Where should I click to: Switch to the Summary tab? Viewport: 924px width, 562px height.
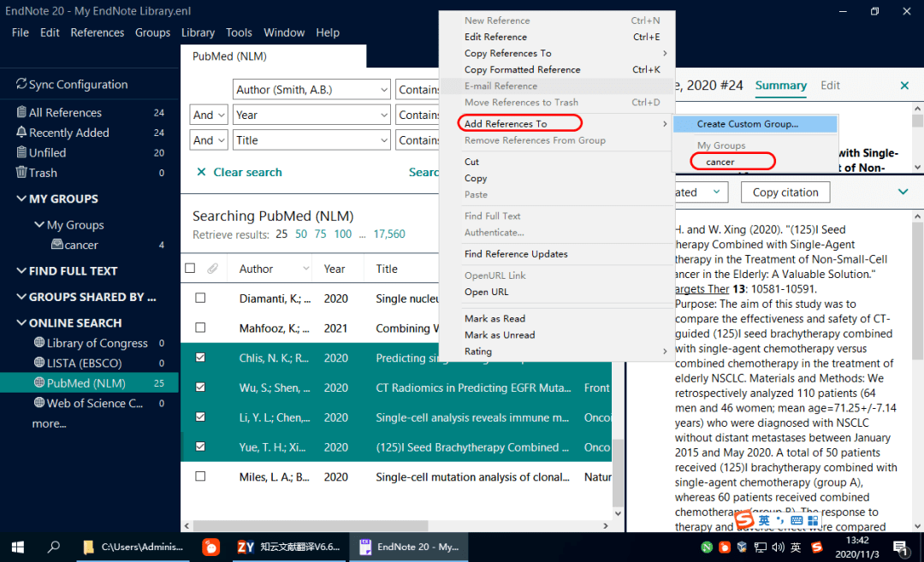click(x=780, y=86)
